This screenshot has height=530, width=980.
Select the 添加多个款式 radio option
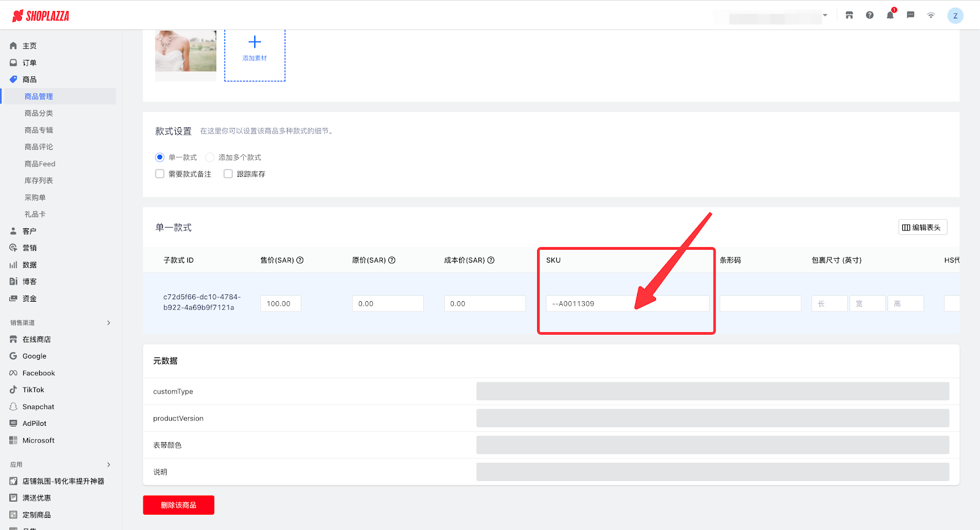(210, 157)
